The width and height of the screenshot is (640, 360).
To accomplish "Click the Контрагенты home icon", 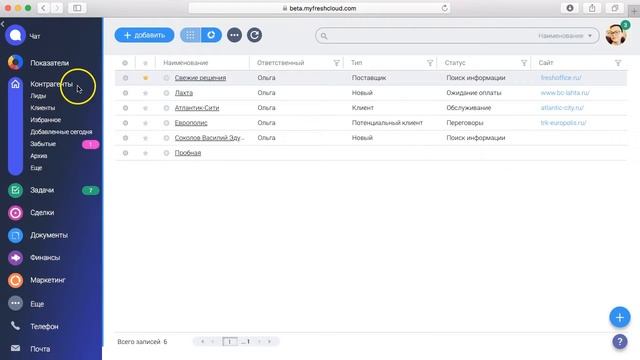I will point(15,84).
